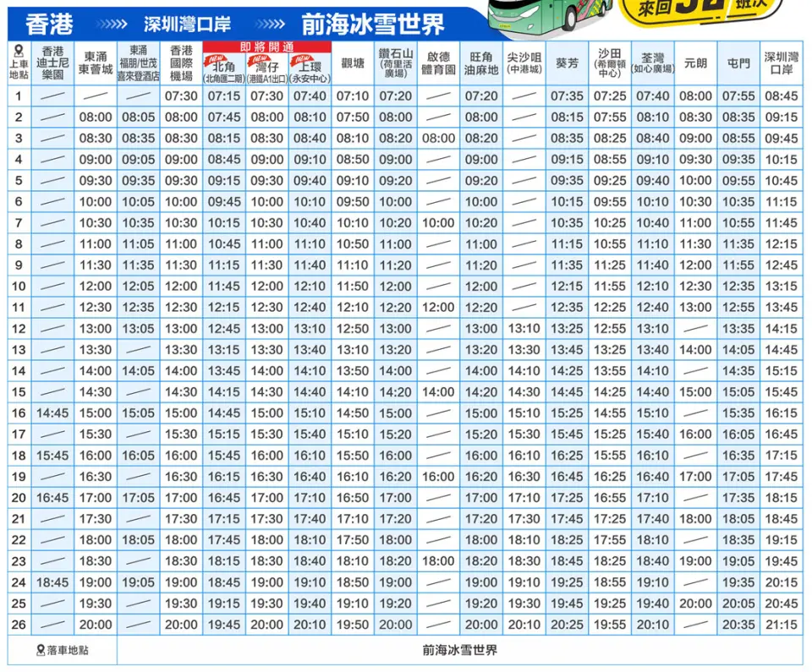Viewport: 812px width, 672px height.
Task: Select the 香港 title in the blue banner
Action: 49,25
